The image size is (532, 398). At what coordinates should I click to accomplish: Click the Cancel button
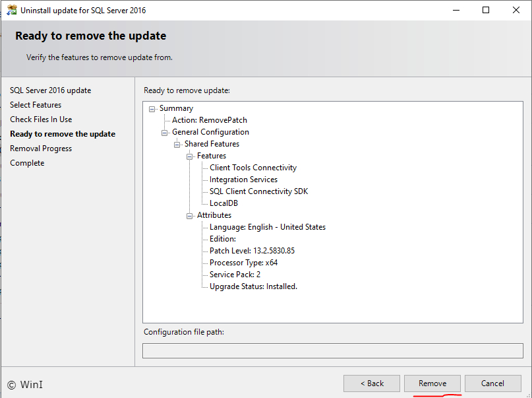pyautogui.click(x=492, y=383)
